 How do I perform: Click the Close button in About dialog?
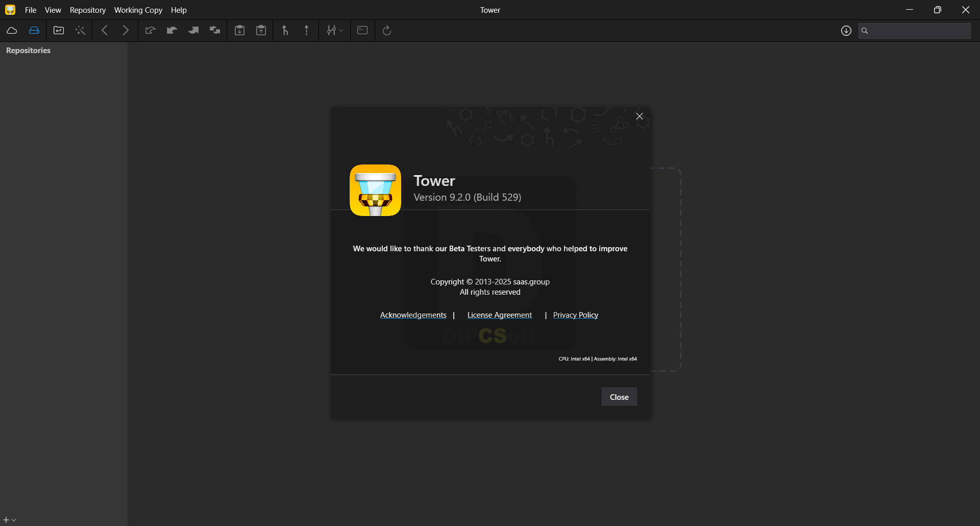tap(619, 397)
